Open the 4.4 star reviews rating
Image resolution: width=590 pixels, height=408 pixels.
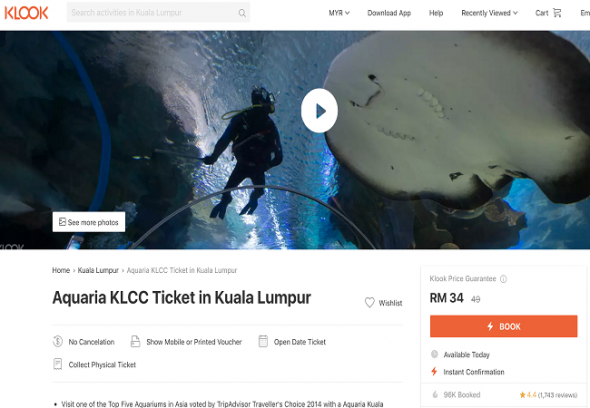coord(548,395)
